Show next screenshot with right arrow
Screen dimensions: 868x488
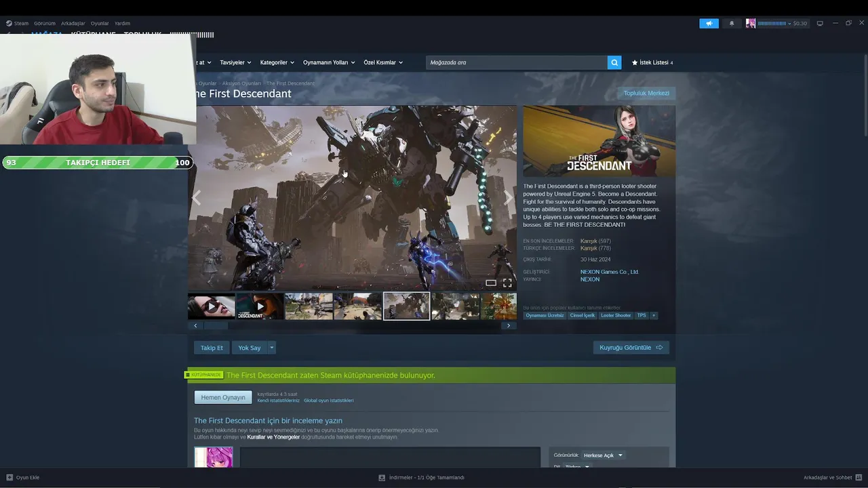(508, 197)
